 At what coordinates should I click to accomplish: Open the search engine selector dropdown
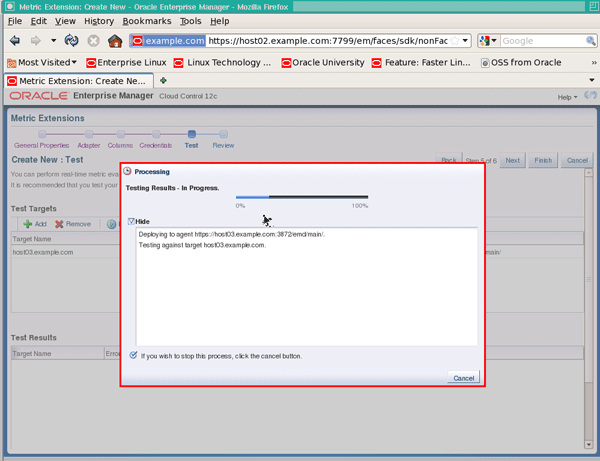(488, 41)
